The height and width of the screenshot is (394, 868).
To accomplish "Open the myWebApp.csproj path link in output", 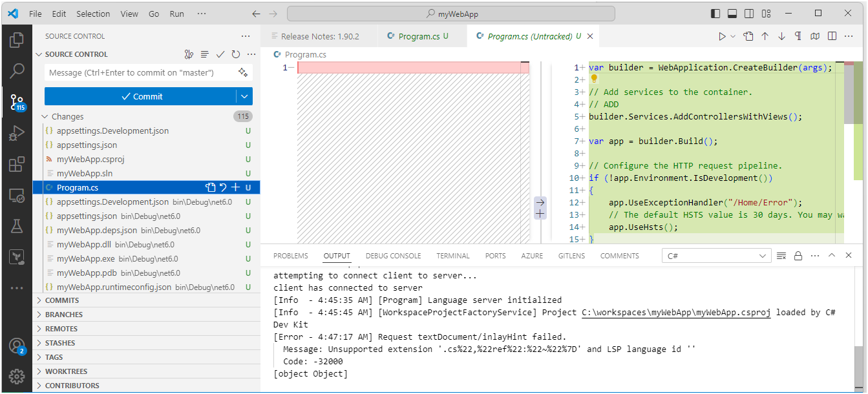I will coord(676,313).
